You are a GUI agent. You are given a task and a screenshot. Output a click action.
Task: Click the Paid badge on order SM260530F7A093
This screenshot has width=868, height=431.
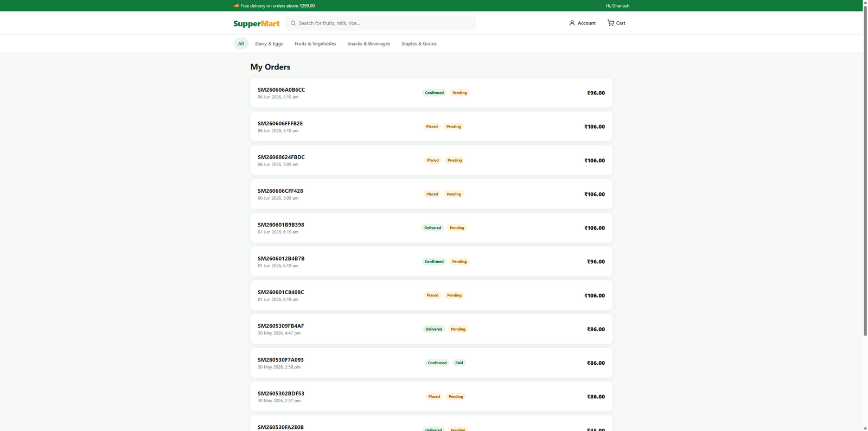point(459,363)
